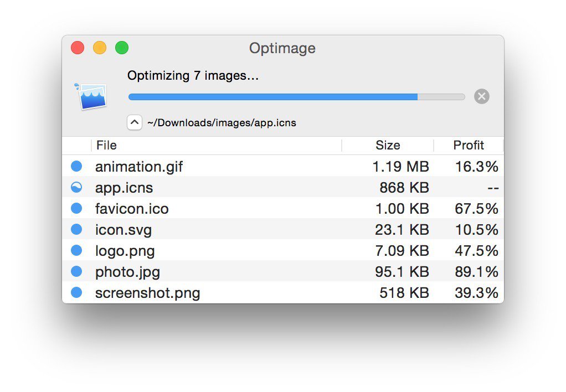Expand details via the up-arrow disclosure control

pyautogui.click(x=134, y=122)
